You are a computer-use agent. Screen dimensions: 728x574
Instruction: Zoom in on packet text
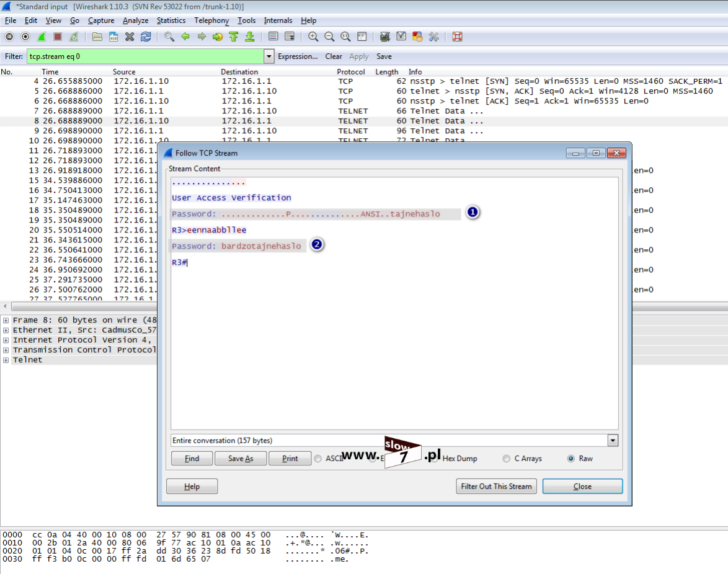(313, 37)
